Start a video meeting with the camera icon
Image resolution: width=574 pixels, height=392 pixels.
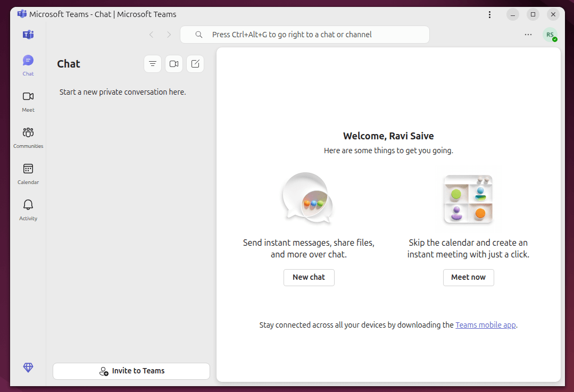[x=174, y=64]
